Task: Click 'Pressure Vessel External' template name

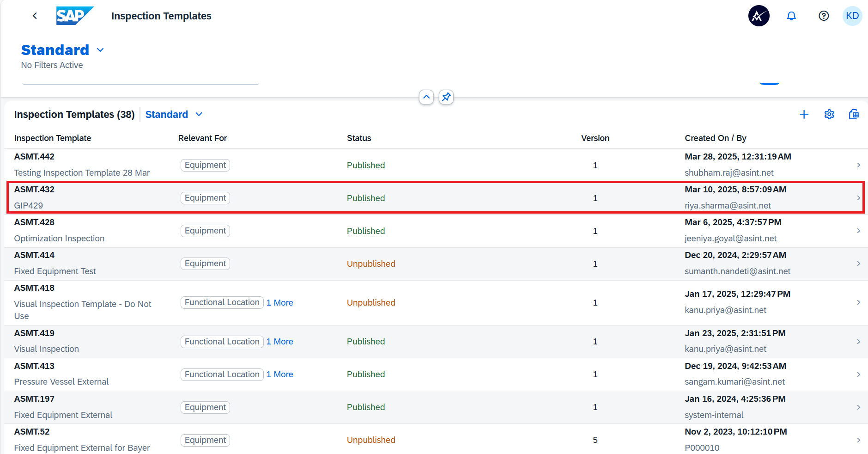Action: pos(61,382)
